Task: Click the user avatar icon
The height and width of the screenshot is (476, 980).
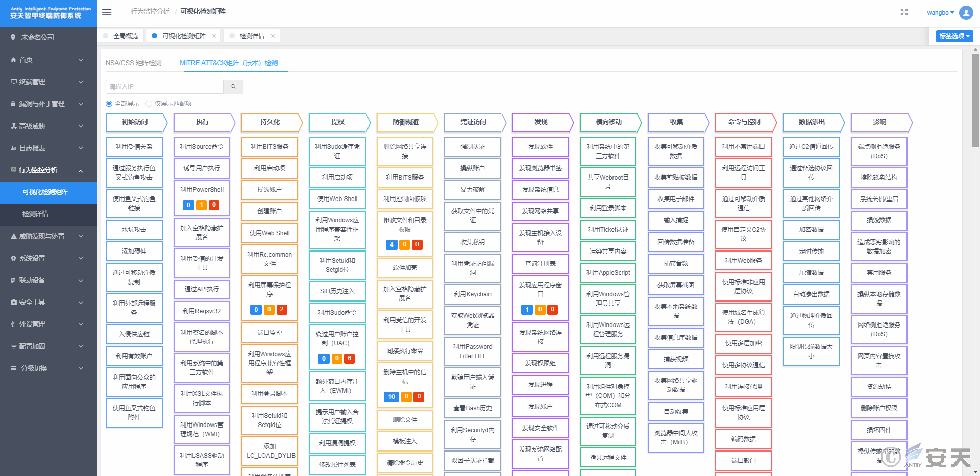Action: (x=966, y=12)
